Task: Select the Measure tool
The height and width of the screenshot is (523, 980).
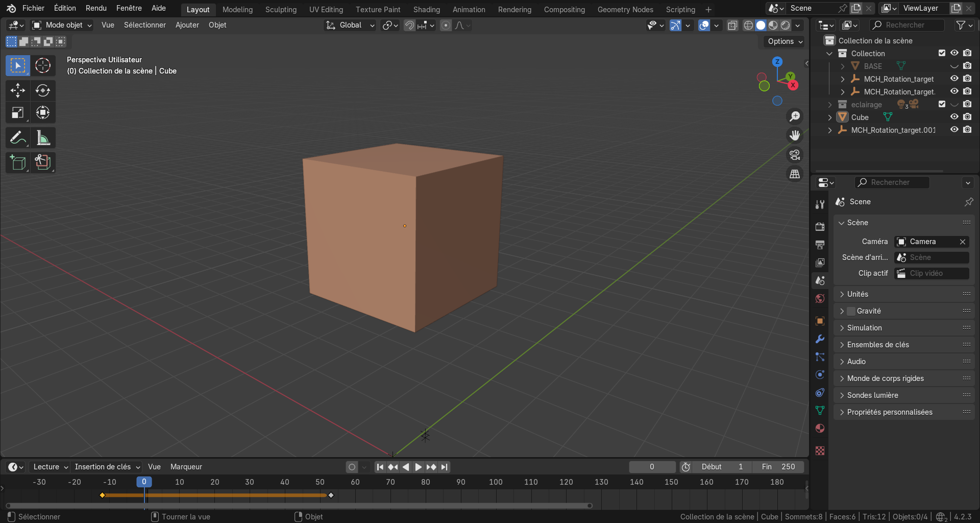Action: pos(43,137)
